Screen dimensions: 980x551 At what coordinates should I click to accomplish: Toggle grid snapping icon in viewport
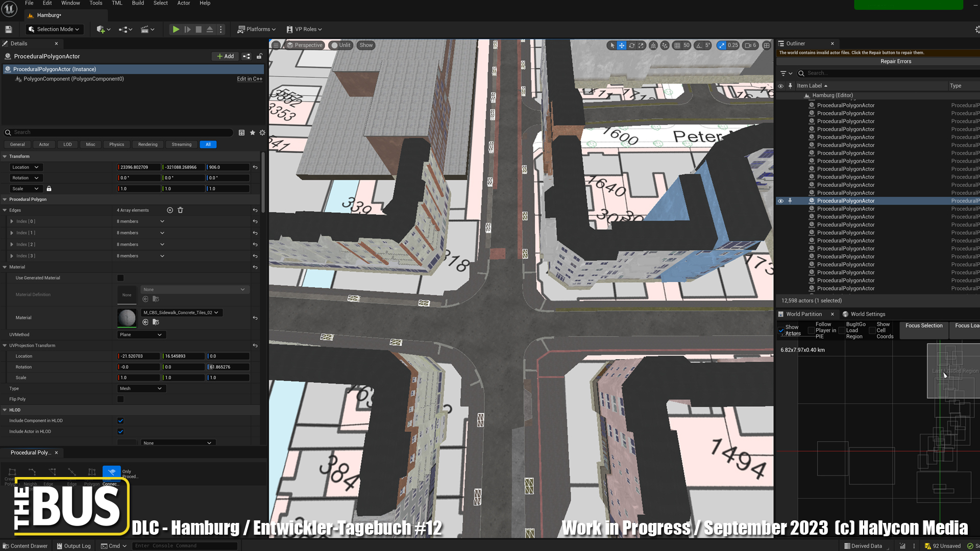tap(677, 45)
